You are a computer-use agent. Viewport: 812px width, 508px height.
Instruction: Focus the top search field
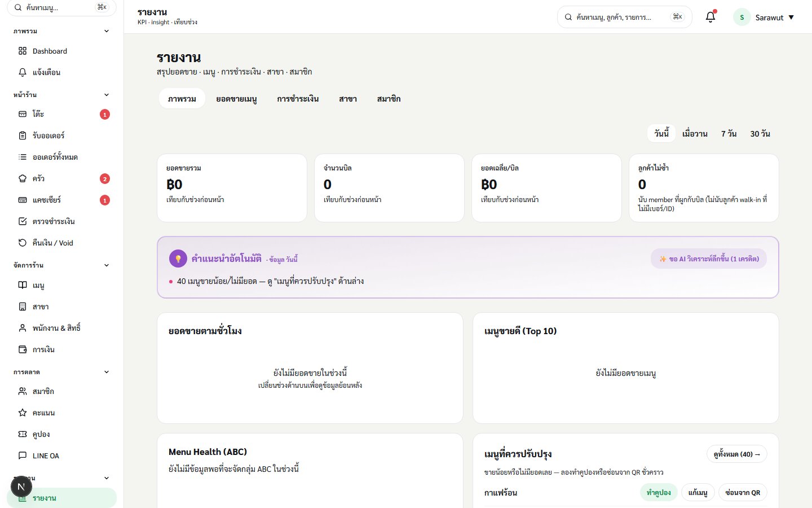tap(625, 17)
